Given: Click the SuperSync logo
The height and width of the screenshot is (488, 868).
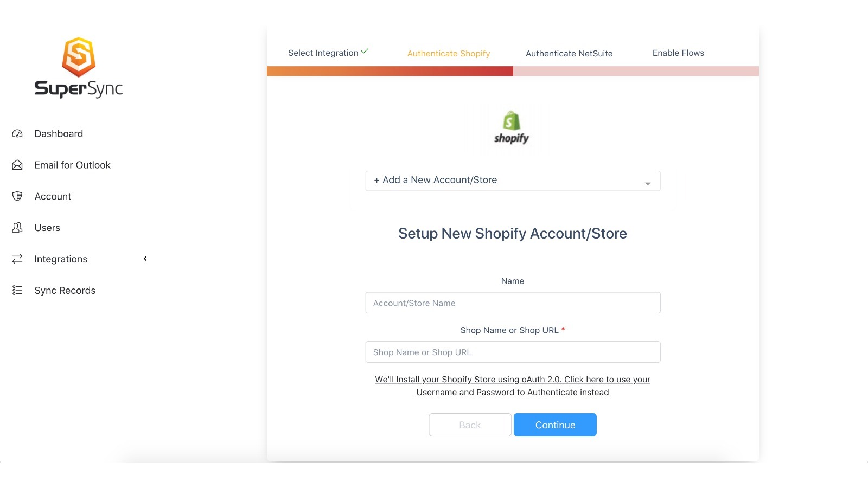Looking at the screenshot, I should pos(79,67).
